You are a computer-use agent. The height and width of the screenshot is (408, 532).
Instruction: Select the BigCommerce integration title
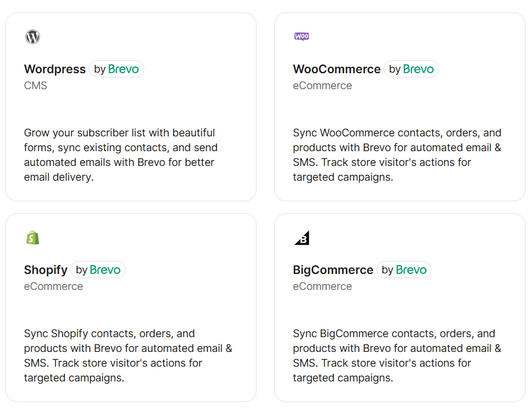pos(333,270)
